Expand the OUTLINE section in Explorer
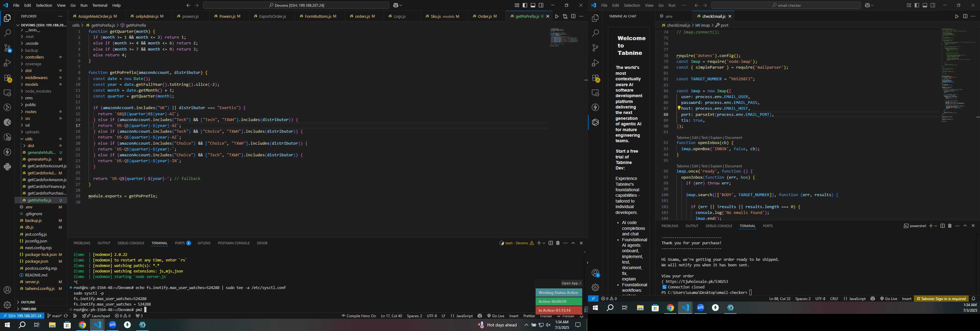980x331 pixels. click(x=41, y=302)
